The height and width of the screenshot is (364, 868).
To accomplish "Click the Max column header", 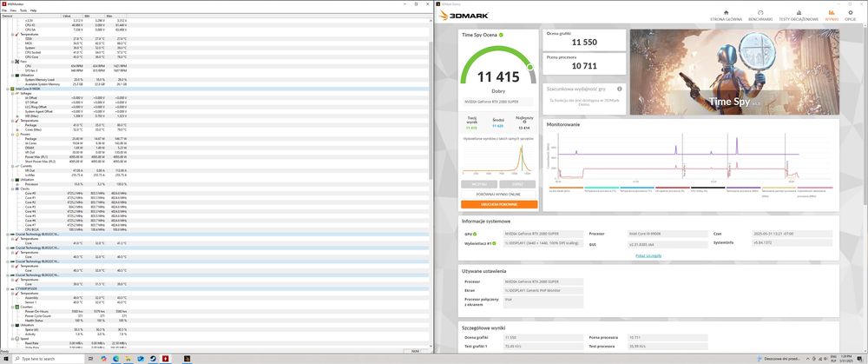I will (114, 16).
